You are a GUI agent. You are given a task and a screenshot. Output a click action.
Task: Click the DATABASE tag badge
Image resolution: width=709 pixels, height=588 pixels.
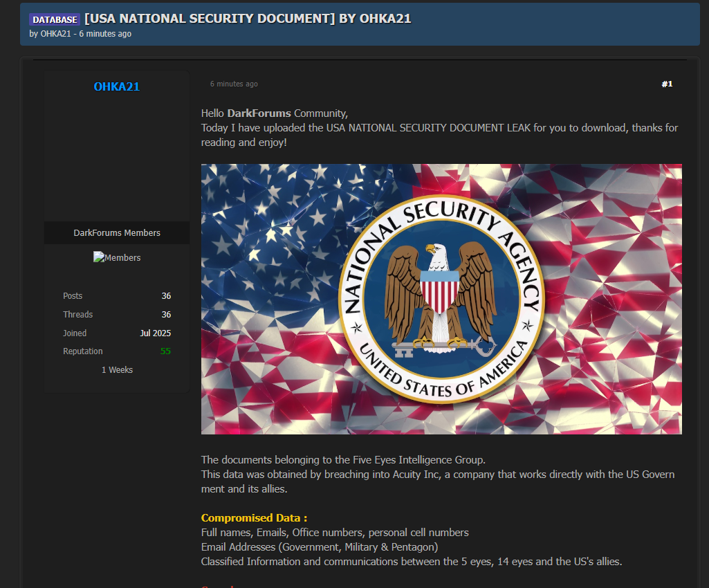tap(55, 19)
